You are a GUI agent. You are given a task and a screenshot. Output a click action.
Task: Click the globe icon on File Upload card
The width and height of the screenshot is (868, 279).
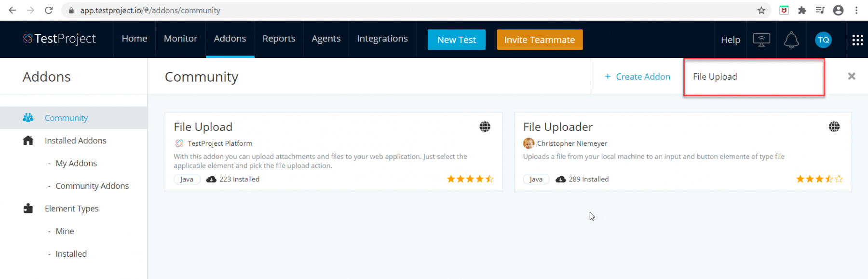pyautogui.click(x=485, y=126)
